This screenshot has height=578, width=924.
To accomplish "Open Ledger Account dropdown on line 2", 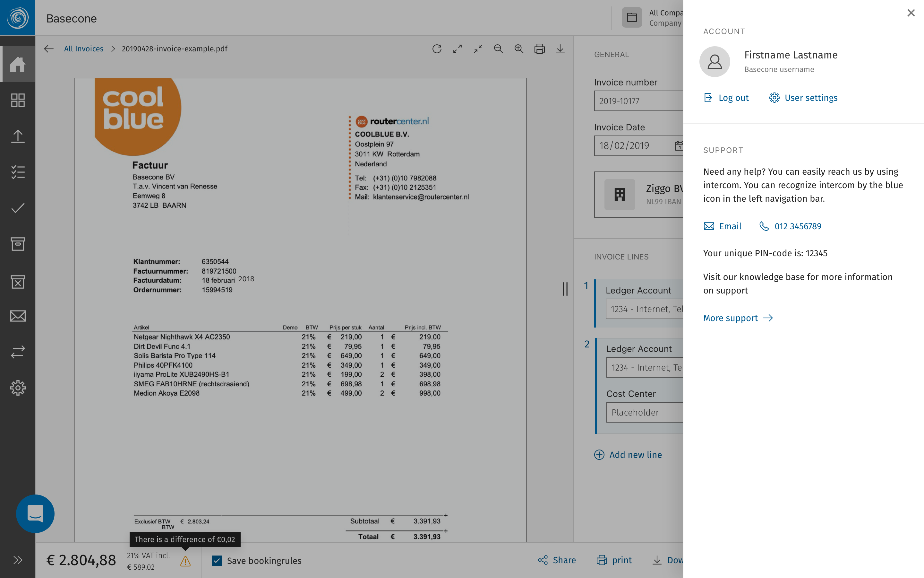I will (645, 367).
